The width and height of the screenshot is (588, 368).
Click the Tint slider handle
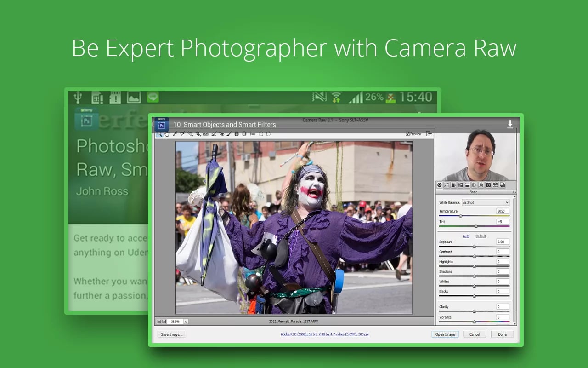click(x=476, y=226)
